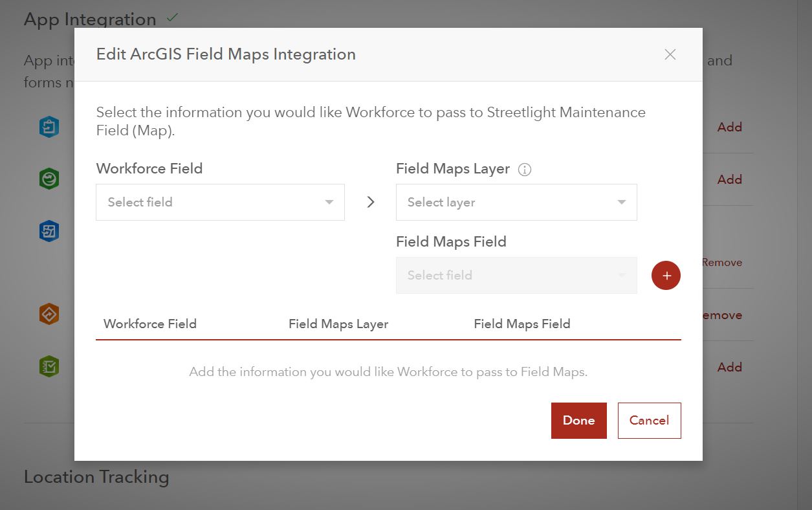812x510 pixels.
Task: Dismiss the Edit ArcGIS Field Maps Integration dialog
Action: pyautogui.click(x=670, y=54)
